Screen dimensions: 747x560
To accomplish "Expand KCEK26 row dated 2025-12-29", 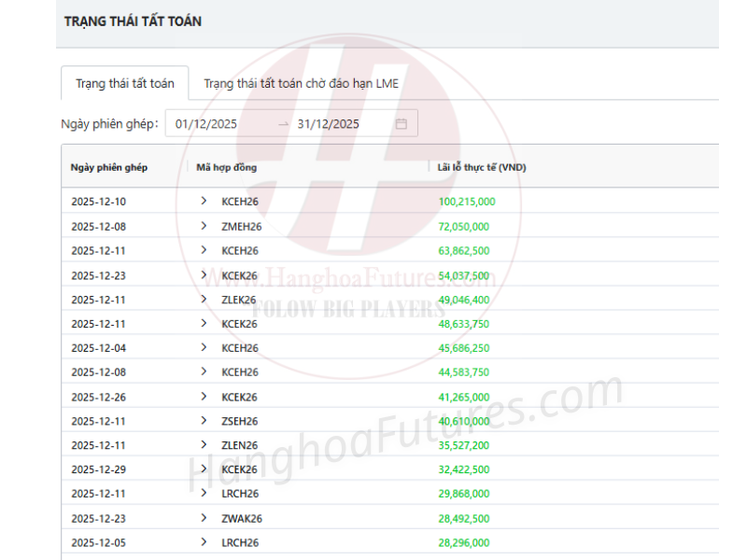I will point(204,469).
